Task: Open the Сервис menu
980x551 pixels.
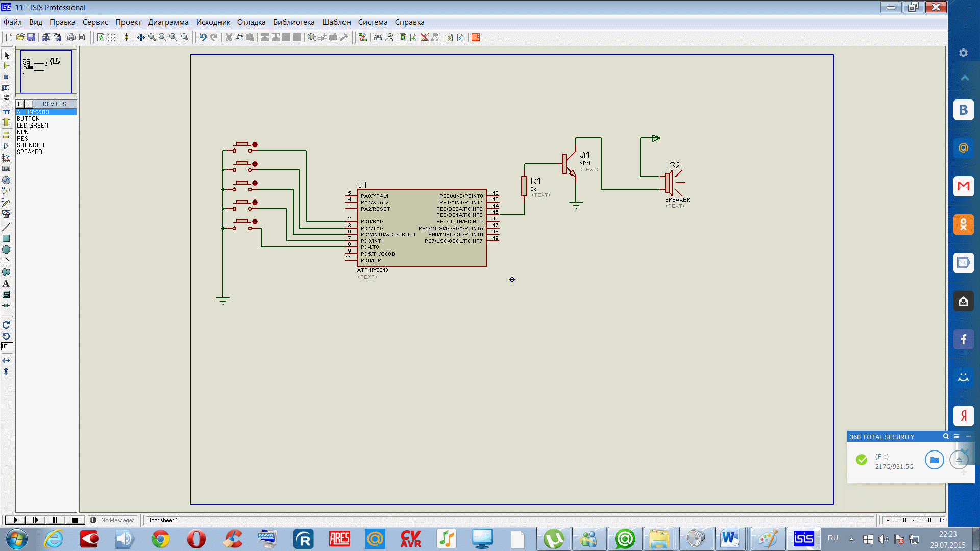Action: (95, 22)
